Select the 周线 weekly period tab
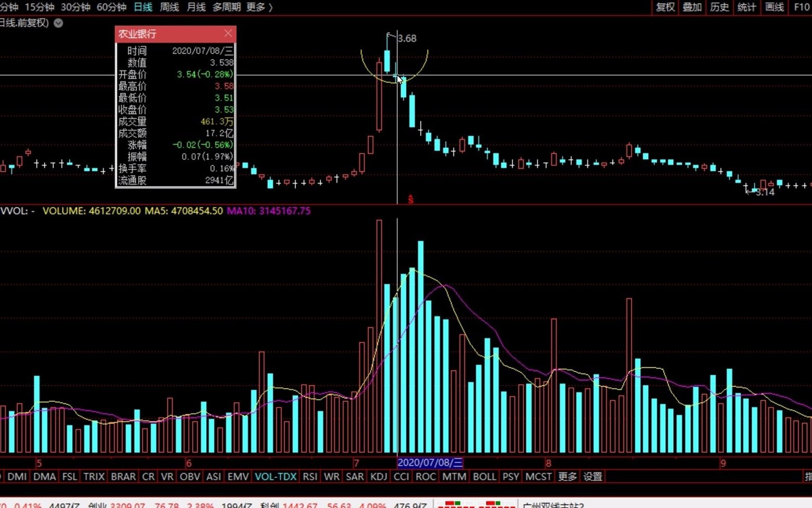 pyautogui.click(x=169, y=7)
